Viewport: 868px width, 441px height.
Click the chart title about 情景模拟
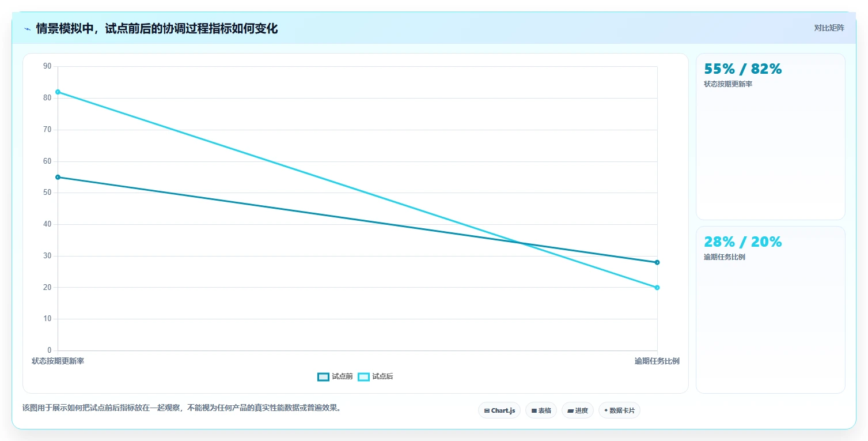coord(157,29)
